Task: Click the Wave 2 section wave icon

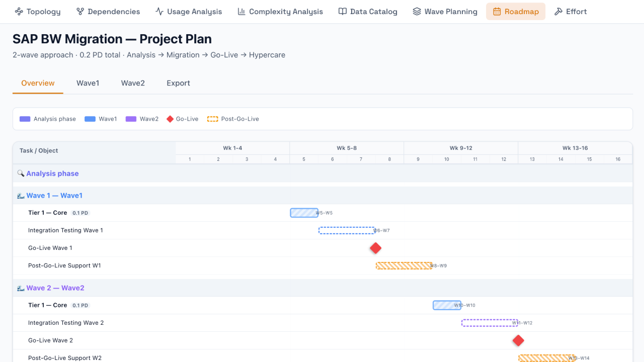Action: 21,288
